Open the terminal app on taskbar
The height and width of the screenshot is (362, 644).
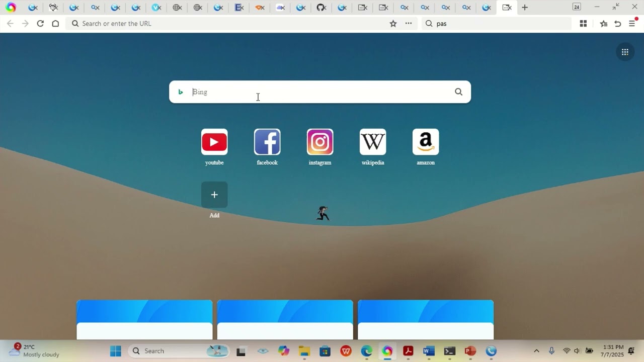coord(449,351)
